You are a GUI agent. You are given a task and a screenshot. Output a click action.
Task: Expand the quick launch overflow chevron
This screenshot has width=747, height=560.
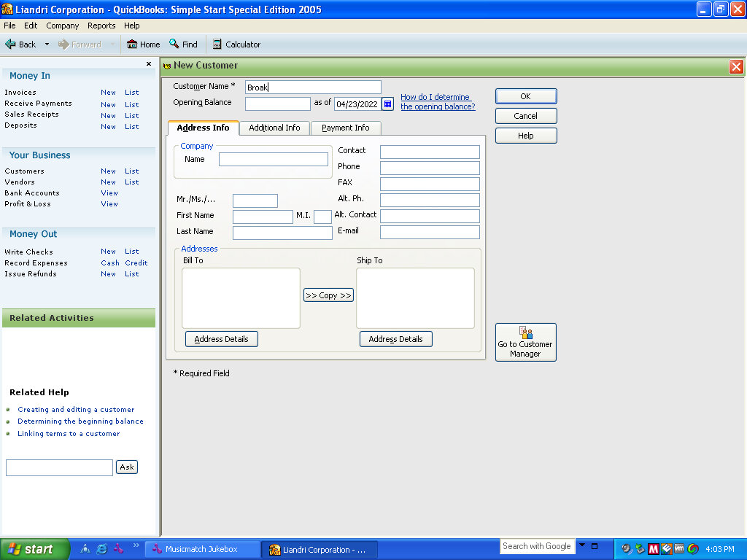coord(135,546)
